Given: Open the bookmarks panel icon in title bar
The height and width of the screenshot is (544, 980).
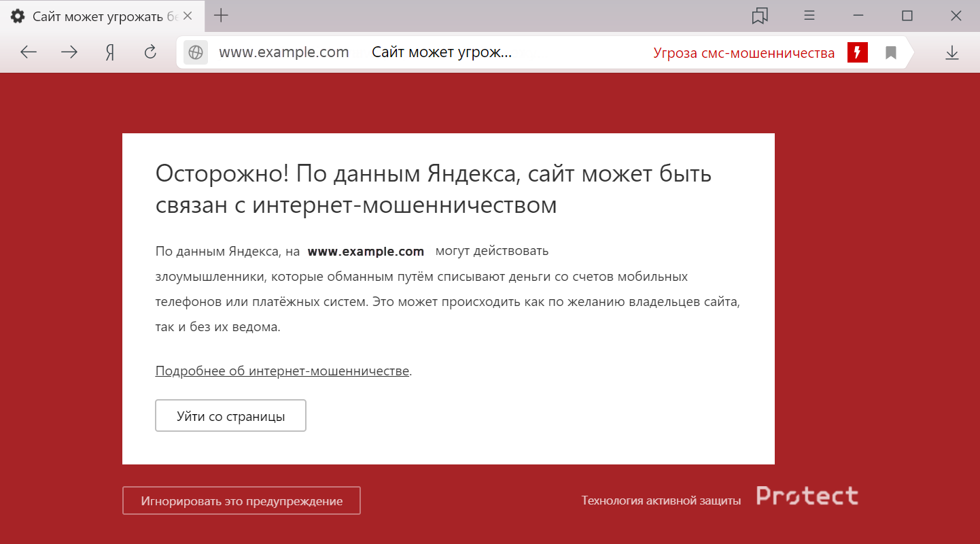Looking at the screenshot, I should coord(760,16).
